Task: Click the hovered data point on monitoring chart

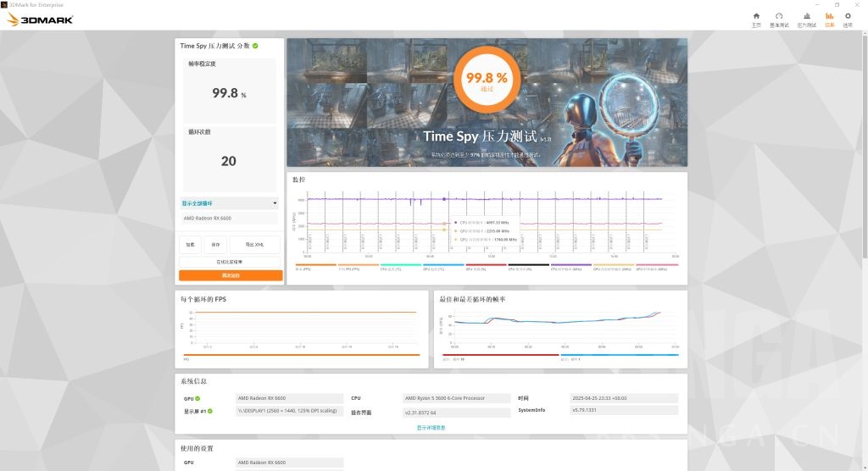Action: tap(444, 199)
